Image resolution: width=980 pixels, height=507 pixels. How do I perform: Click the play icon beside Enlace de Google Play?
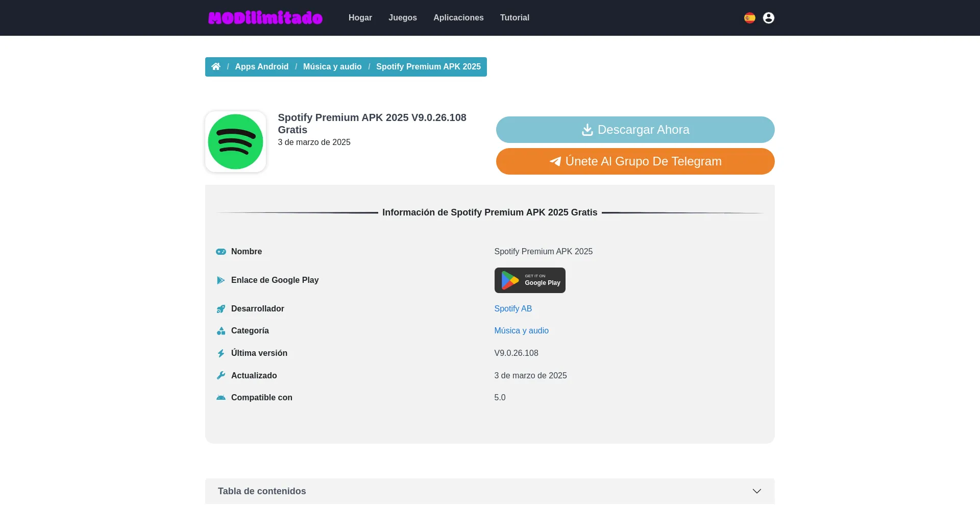[220, 280]
